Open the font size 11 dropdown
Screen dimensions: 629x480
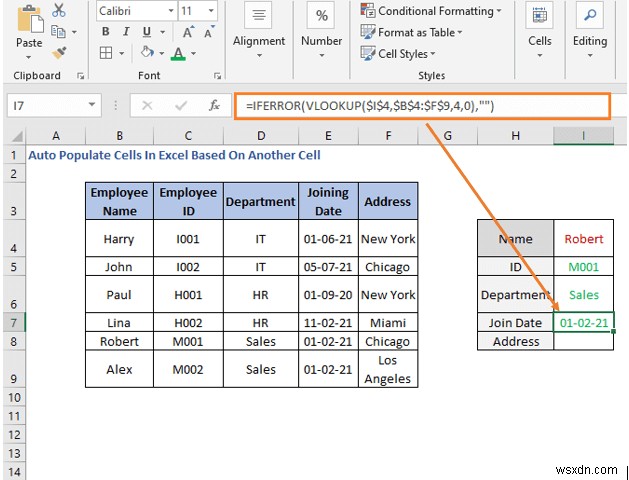211,11
